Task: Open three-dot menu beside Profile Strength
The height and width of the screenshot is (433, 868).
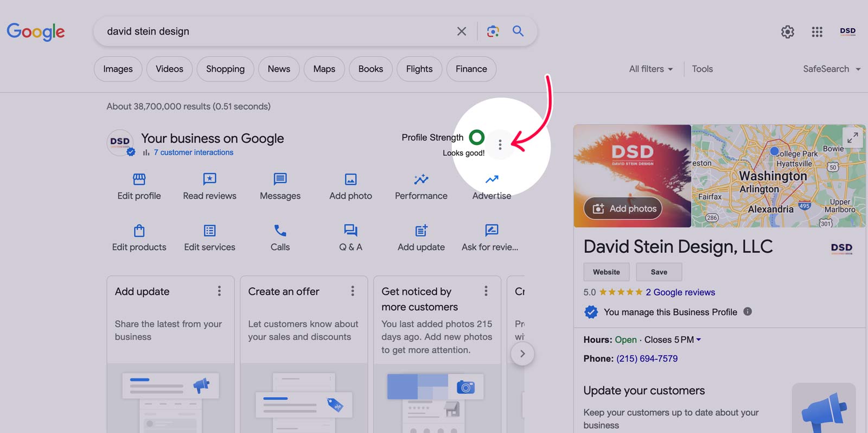Action: click(x=500, y=144)
